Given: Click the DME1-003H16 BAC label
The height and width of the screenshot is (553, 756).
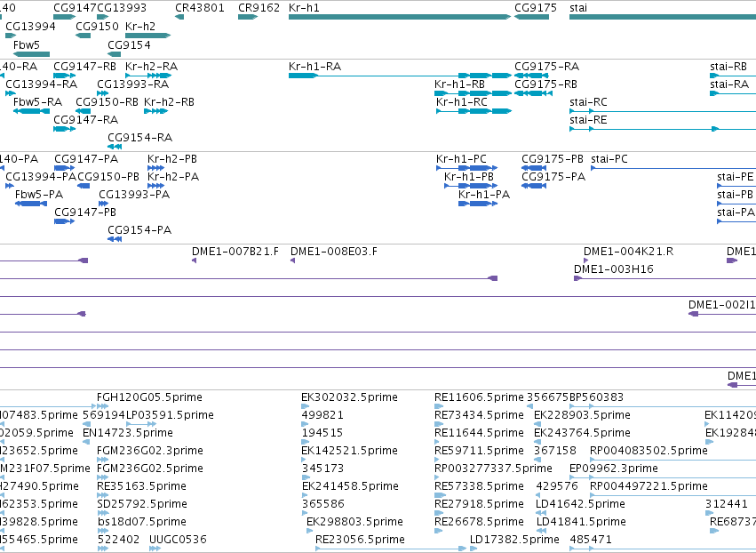Looking at the screenshot, I should 614,269.
